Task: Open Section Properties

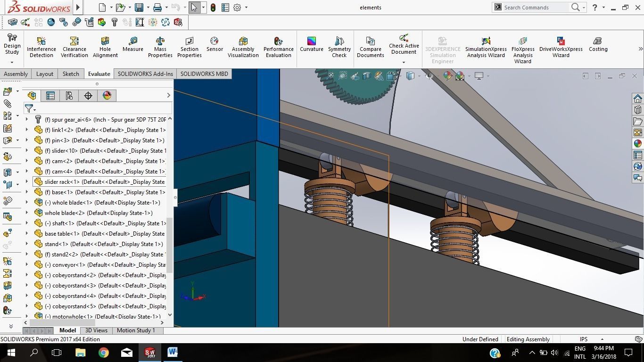Action: tap(190, 47)
